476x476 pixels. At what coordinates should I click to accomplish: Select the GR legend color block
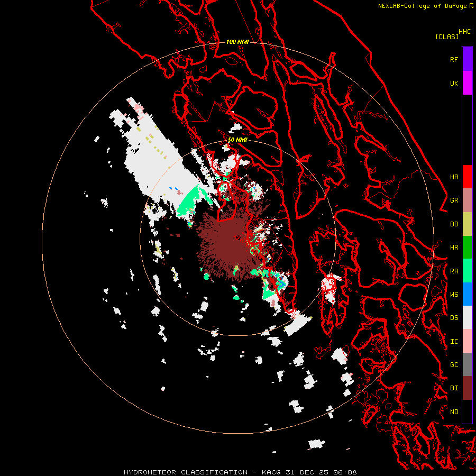tap(467, 200)
